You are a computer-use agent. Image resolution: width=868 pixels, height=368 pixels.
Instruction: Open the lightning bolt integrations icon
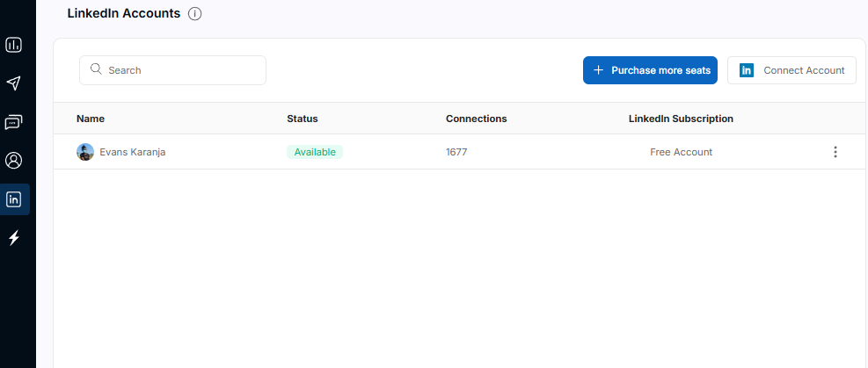coord(14,238)
